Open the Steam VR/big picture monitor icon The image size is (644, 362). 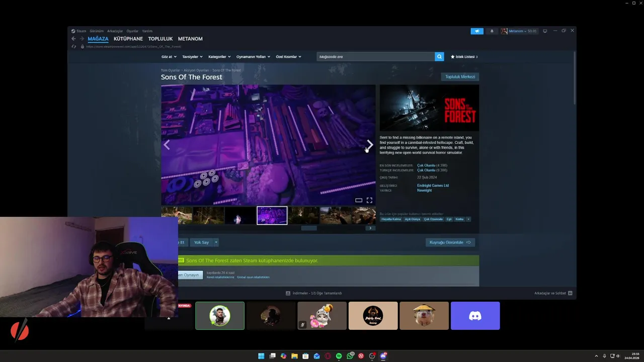point(544,31)
